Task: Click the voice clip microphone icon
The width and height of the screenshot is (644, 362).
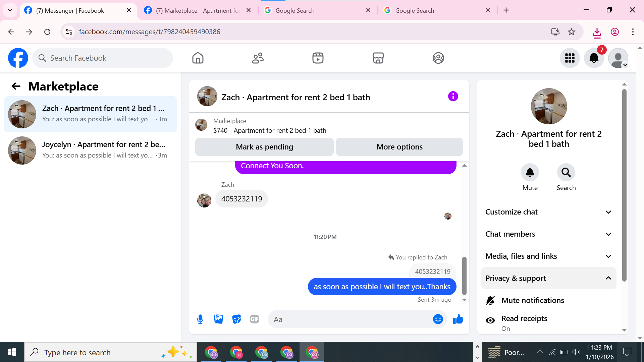Action: tap(200, 319)
